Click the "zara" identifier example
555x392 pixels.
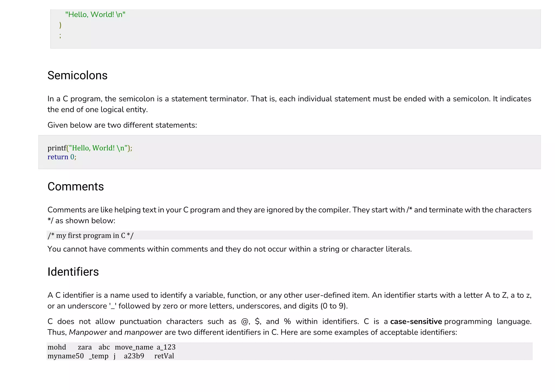pos(85,347)
